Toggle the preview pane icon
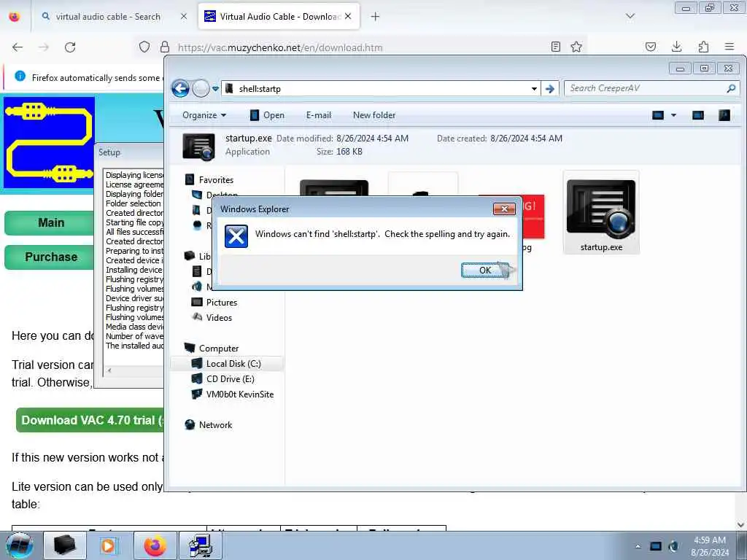Image resolution: width=747 pixels, height=560 pixels. click(x=698, y=115)
